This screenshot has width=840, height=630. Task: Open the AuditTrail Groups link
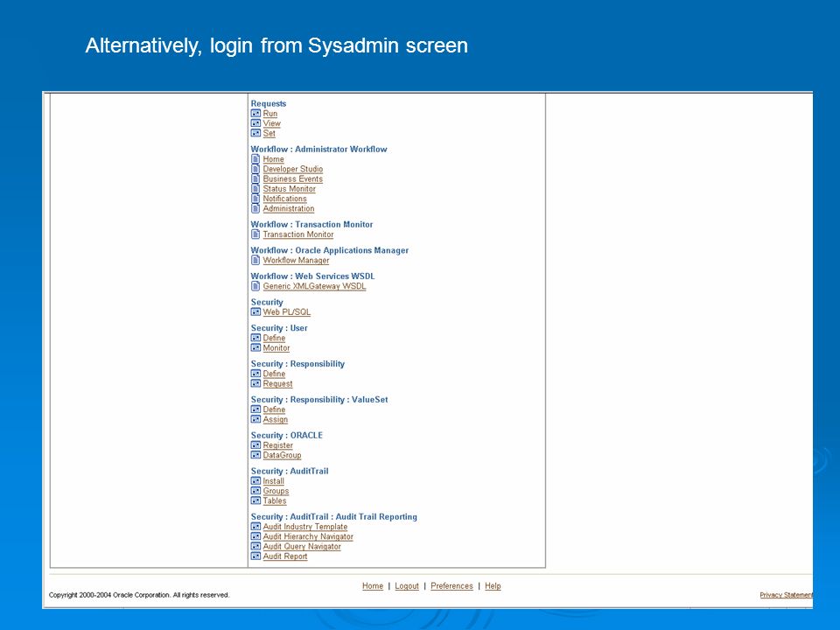[276, 491]
